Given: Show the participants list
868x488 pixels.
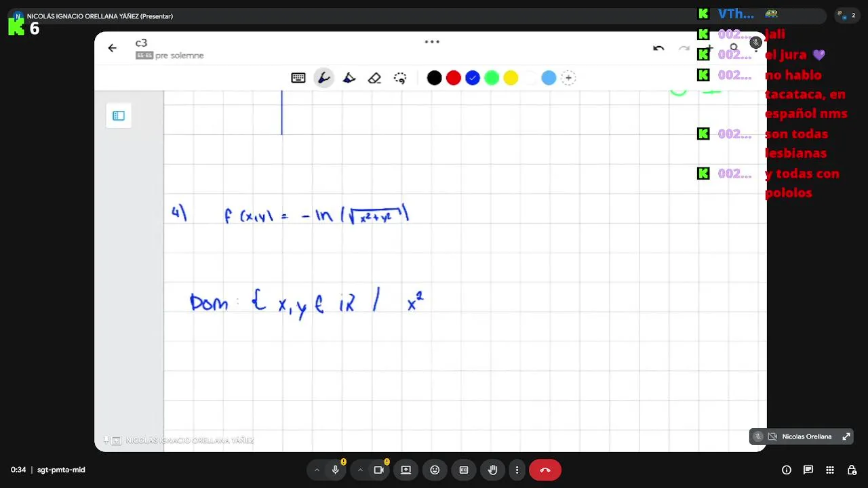Looking at the screenshot, I should [x=846, y=16].
